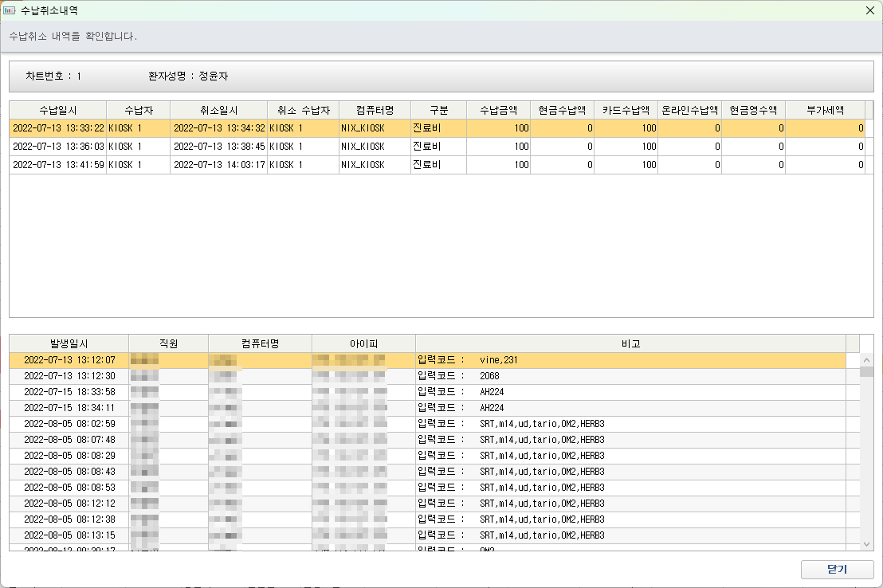Click the 발생일시 column header

[x=69, y=343]
